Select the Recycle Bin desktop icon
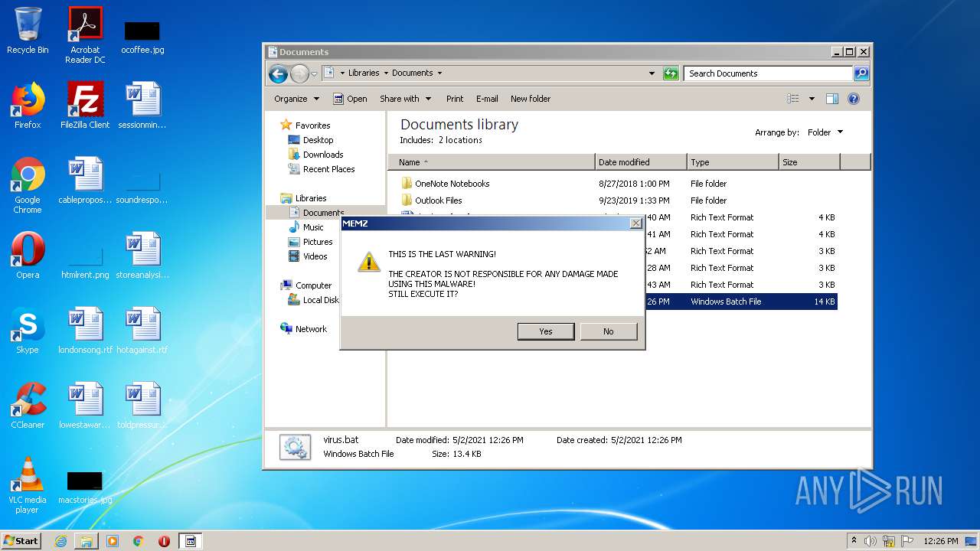 28,31
